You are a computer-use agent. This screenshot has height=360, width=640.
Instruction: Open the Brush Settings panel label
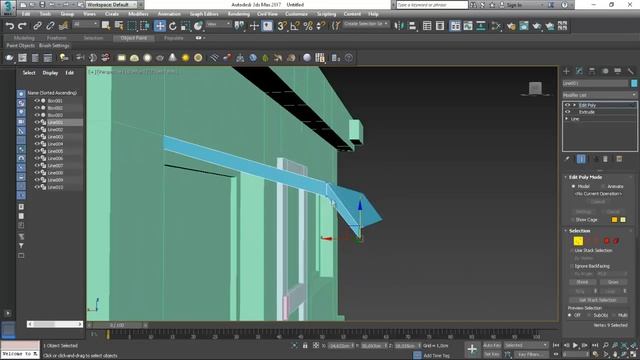point(54,46)
